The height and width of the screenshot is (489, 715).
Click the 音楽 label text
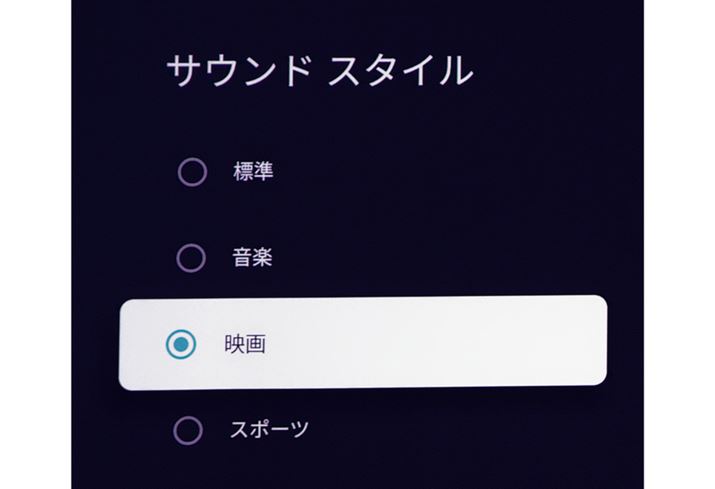click(x=253, y=259)
